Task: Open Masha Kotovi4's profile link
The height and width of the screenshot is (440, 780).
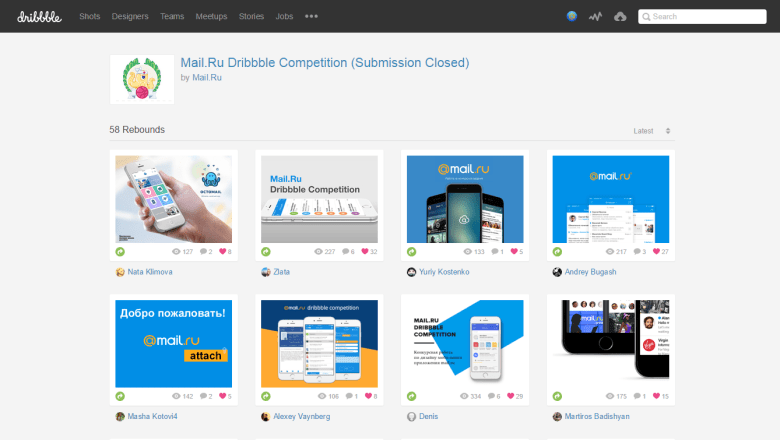Action: click(152, 417)
